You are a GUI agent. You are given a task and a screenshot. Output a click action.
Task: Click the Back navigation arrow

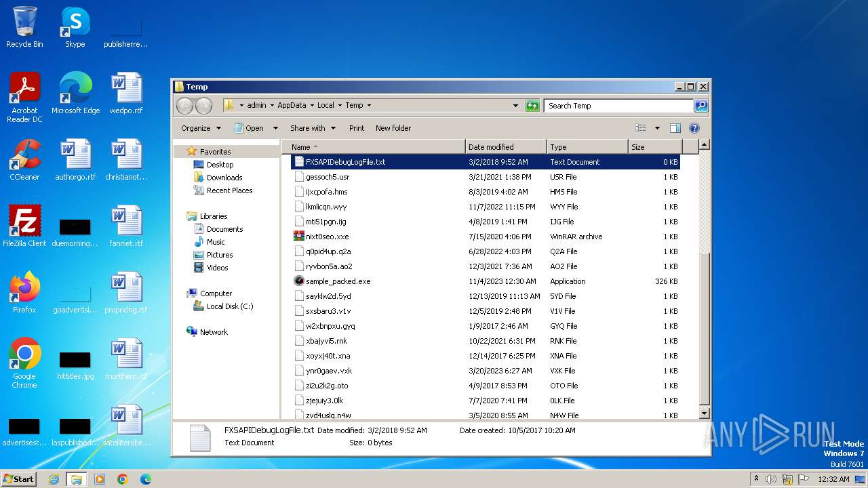tap(184, 106)
